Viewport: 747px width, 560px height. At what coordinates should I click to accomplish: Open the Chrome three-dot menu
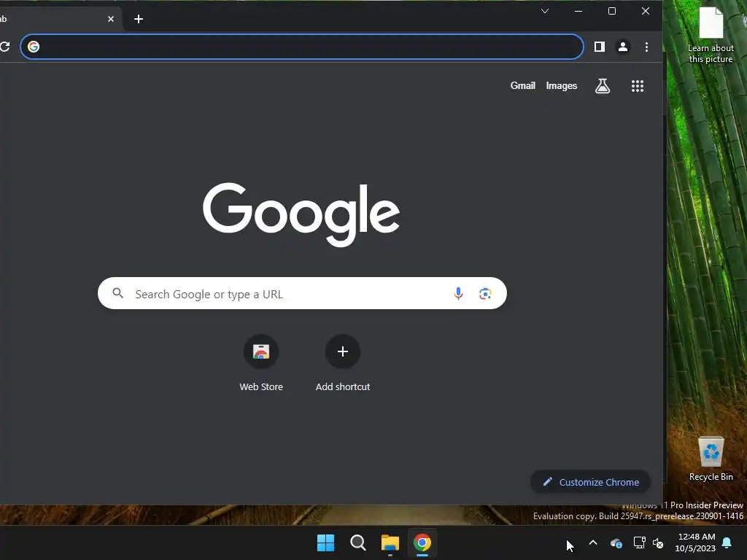(646, 47)
